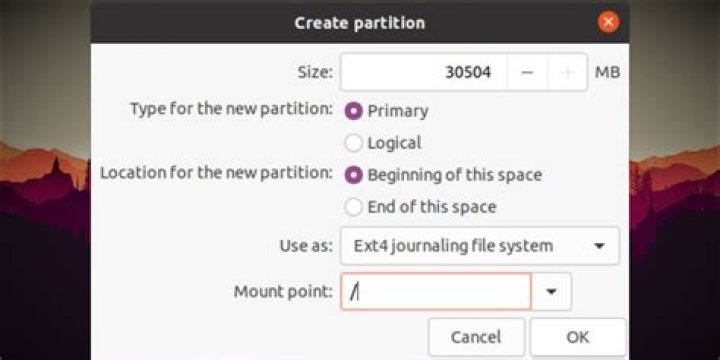Click the Logical radio label text
This screenshot has width=720, height=360.
(x=394, y=143)
